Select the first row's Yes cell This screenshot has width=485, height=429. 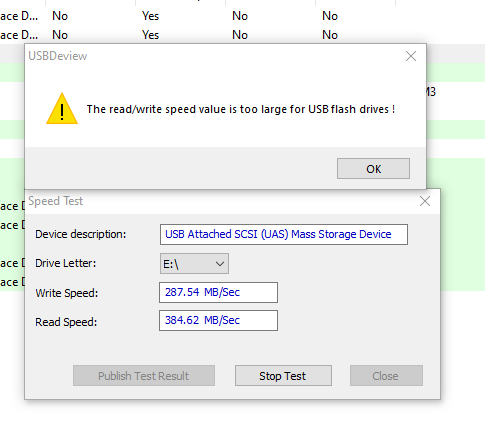coord(150,16)
